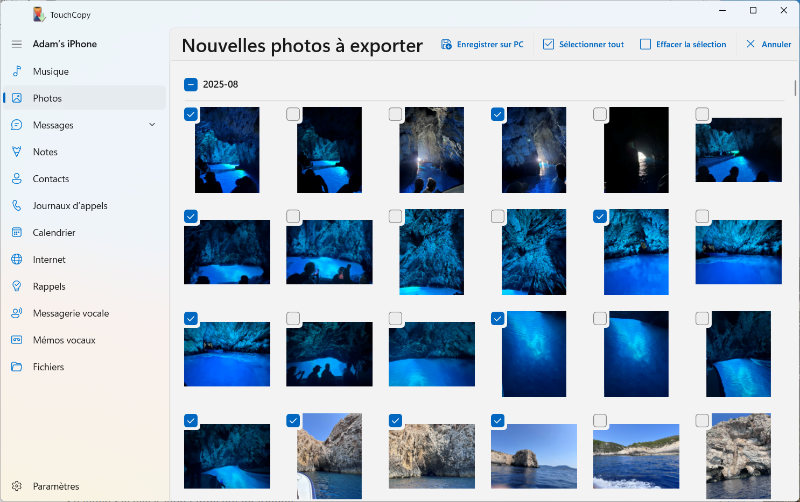Viewport: 800px width, 502px height.
Task: Check third photo cave entrance first row
Action: coord(395,114)
